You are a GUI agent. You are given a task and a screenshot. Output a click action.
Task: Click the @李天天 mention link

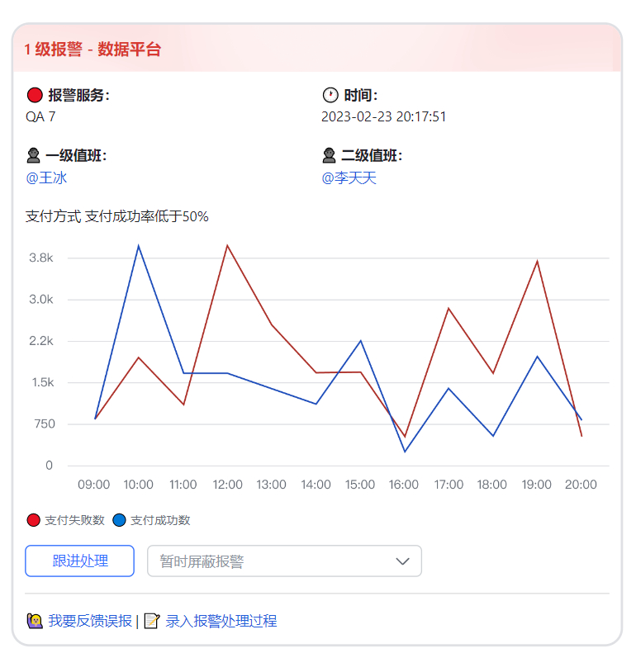(x=349, y=177)
